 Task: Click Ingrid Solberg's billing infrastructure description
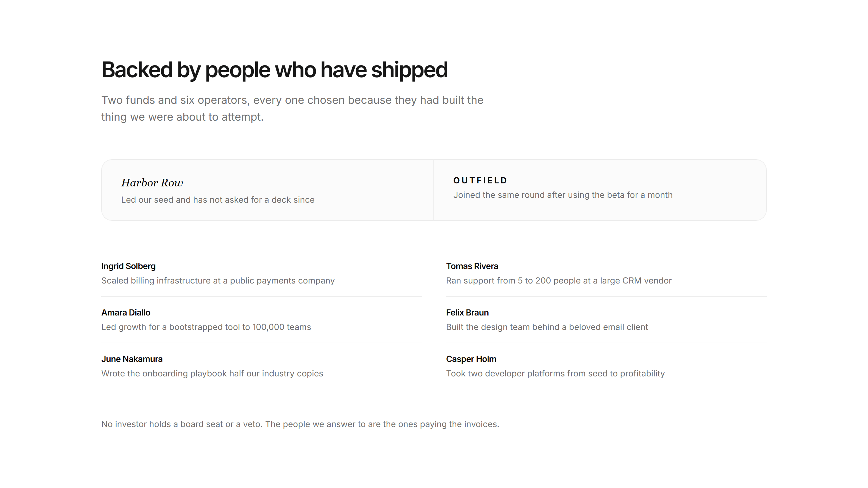tap(218, 280)
